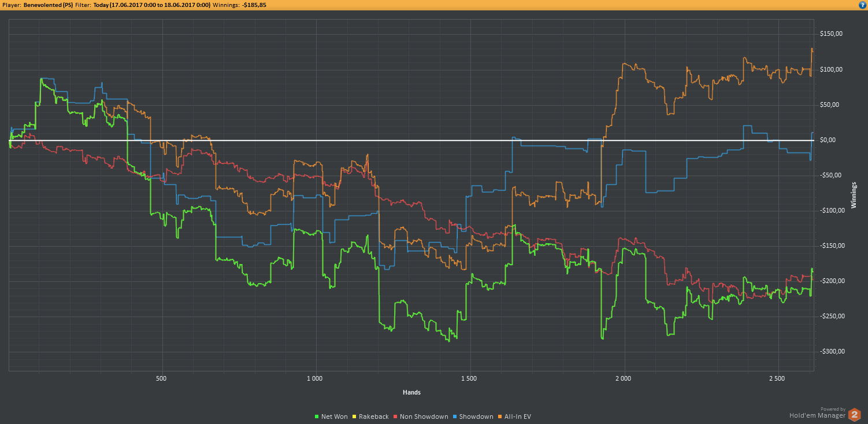Click the 2 500 hands x-axis label
The image size is (868, 424).
tap(777, 378)
